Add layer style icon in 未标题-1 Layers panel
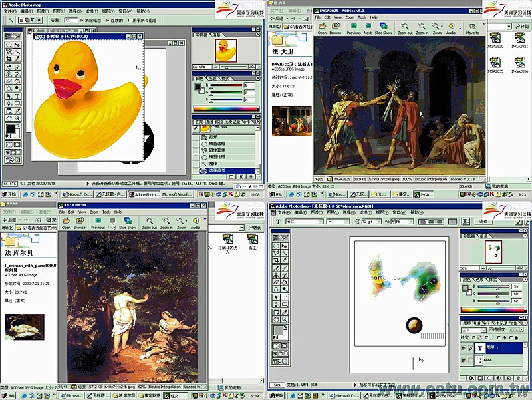532x400 pixels. point(471,378)
